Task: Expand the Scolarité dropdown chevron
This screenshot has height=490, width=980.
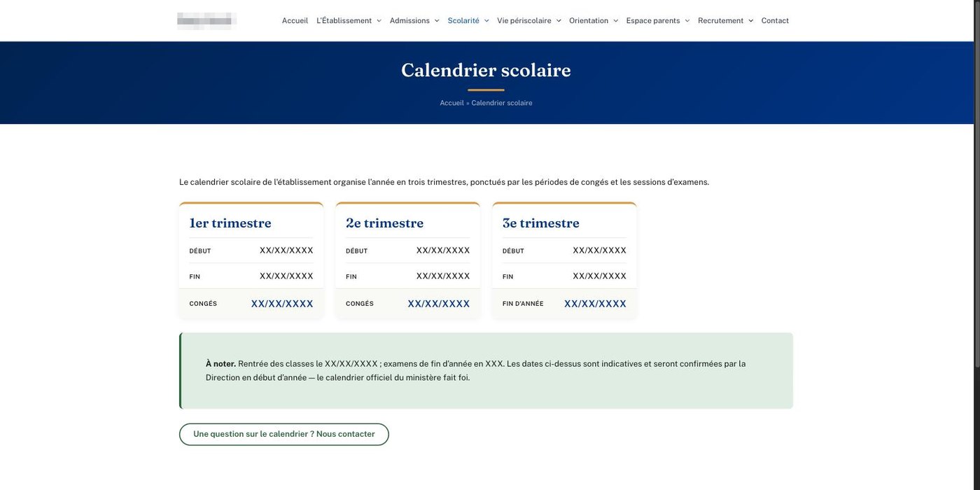Action: [486, 21]
